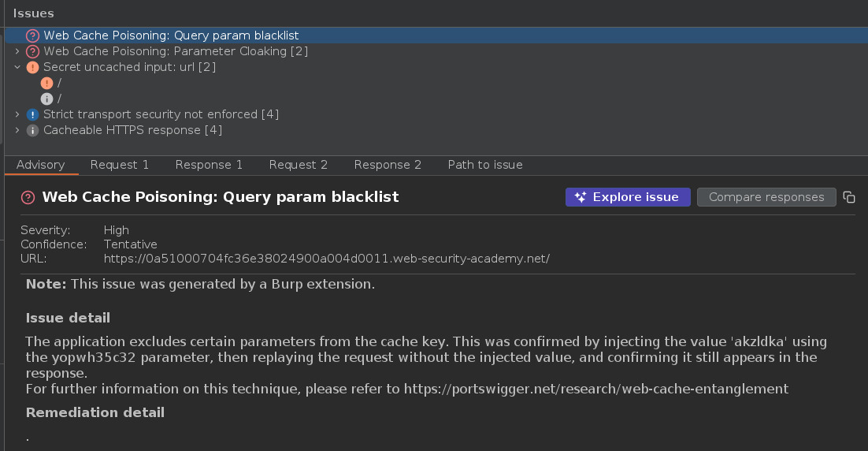Click the Compare responses button
This screenshot has width=868, height=451.
(766, 197)
